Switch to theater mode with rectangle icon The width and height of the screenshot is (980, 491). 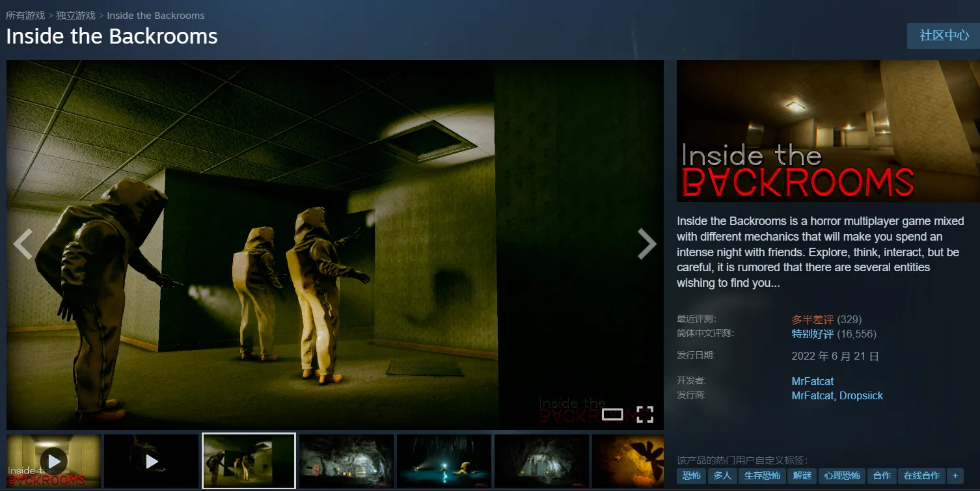(612, 414)
